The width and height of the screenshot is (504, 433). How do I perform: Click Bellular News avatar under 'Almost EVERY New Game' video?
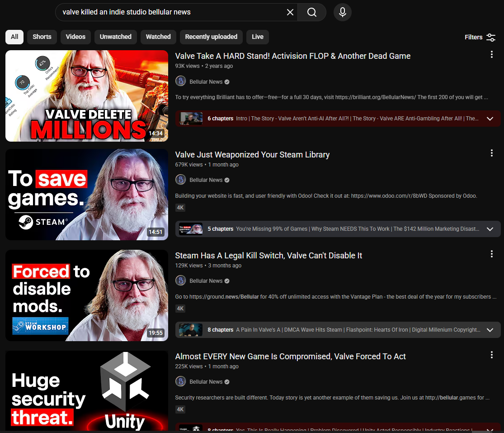(x=181, y=381)
